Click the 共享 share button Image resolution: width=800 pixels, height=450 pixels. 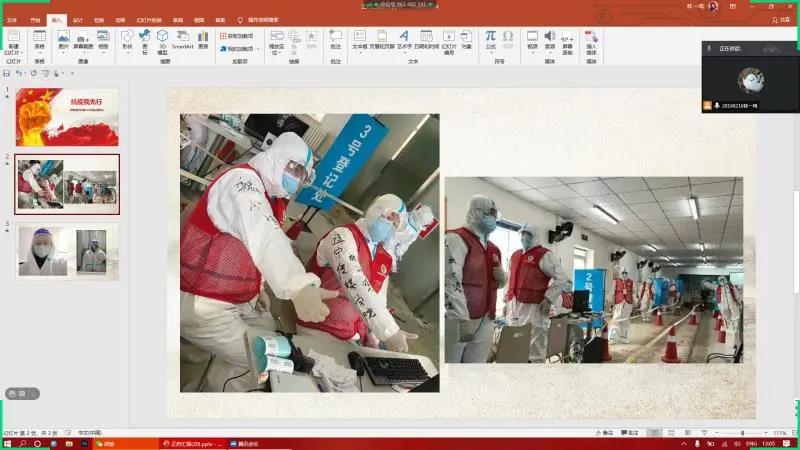click(781, 19)
